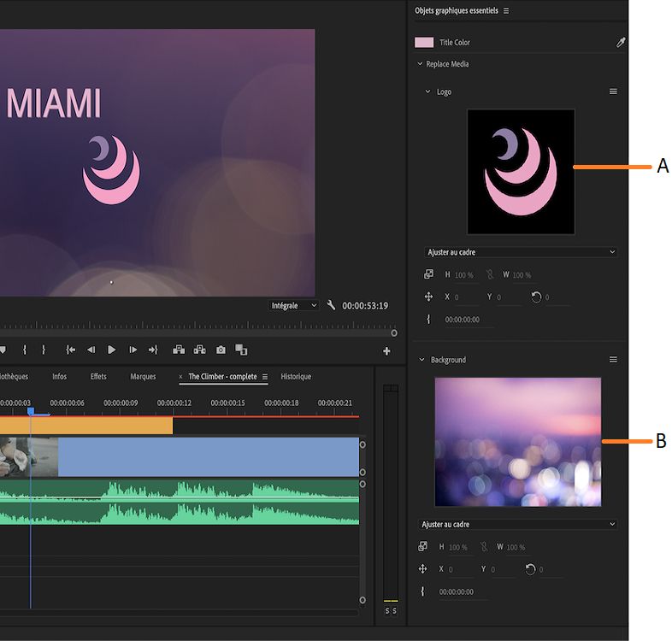
Task: Select The Climber - complete tab
Action: coord(223,376)
